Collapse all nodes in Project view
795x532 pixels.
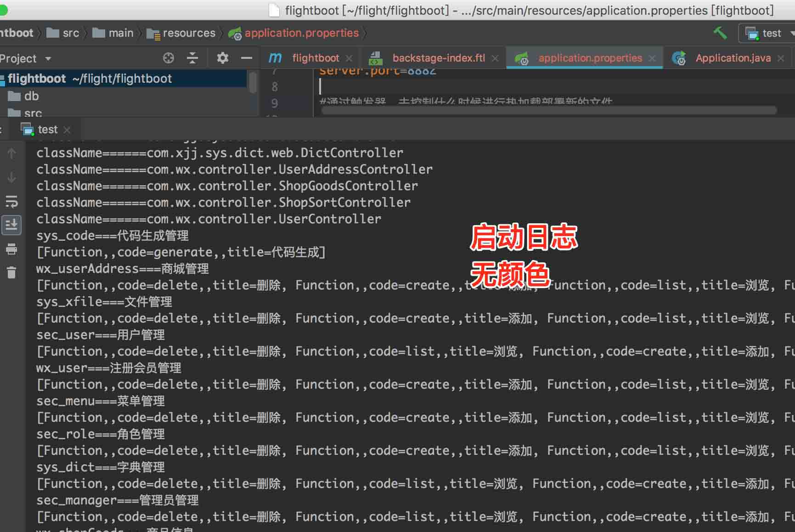click(x=192, y=58)
